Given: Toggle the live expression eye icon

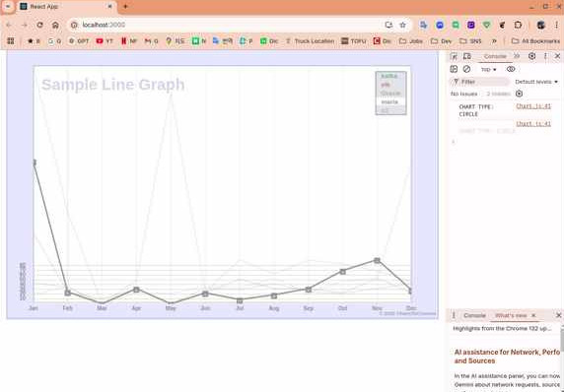Looking at the screenshot, I should click(511, 69).
